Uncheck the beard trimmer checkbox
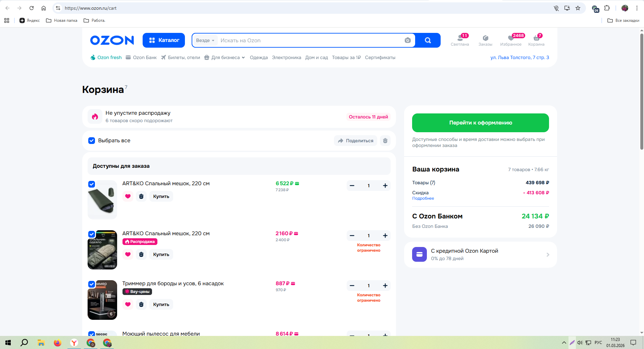This screenshot has width=644, height=349. (92, 284)
